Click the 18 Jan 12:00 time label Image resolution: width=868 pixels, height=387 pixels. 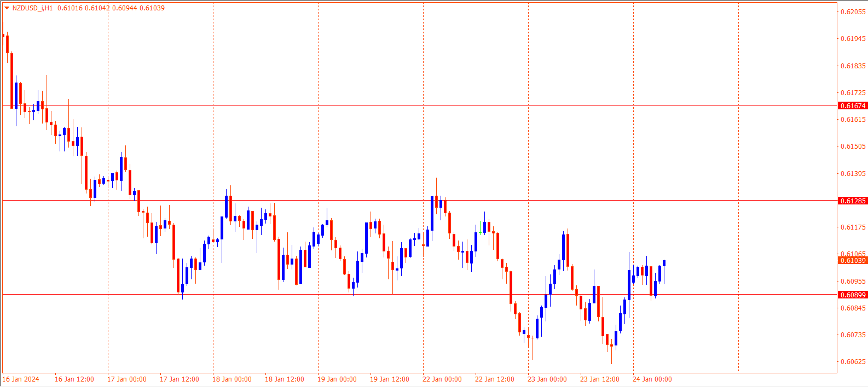coord(285,379)
